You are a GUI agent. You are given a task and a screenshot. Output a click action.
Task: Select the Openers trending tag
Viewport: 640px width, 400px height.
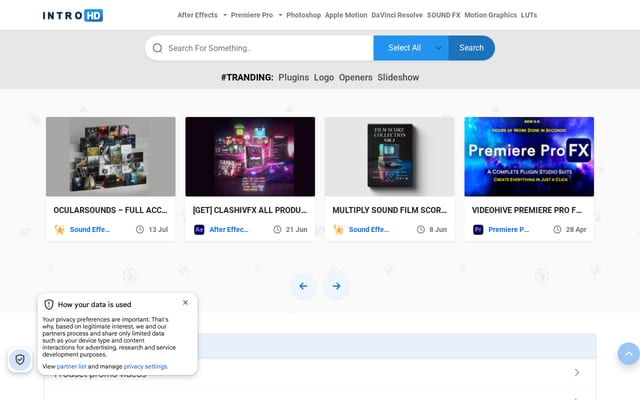pyautogui.click(x=356, y=77)
